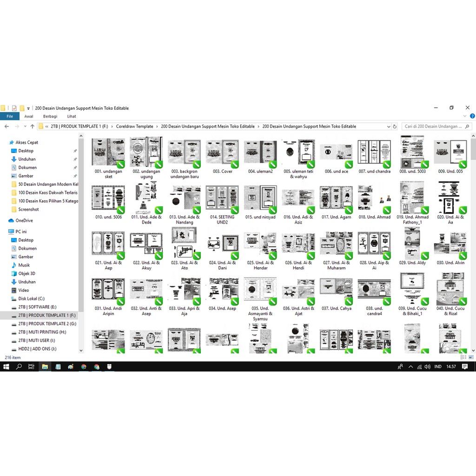Open the address bar history dropdown
The image size is (476, 476).
coord(389,126)
